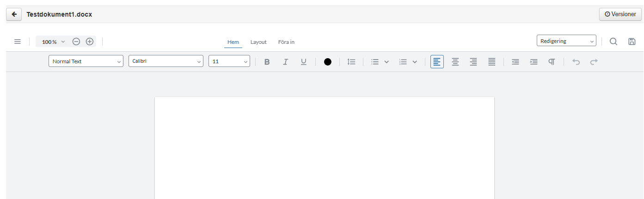Viewport: 644px width, 199px height.
Task: Increase paragraph indent
Action: coord(534,62)
